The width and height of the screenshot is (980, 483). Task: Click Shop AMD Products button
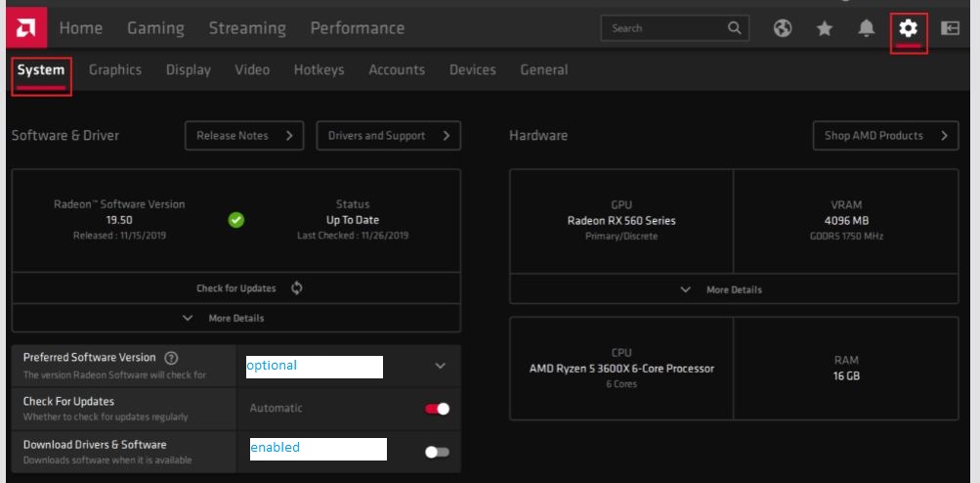coord(885,136)
